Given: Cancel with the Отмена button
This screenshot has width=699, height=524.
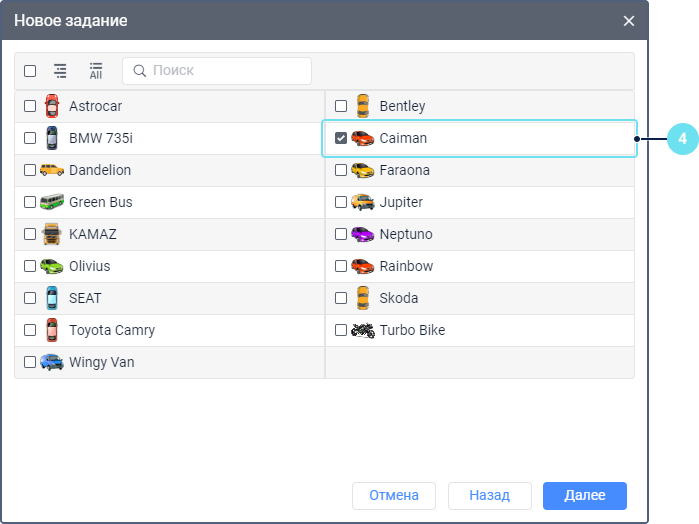Looking at the screenshot, I should point(394,496).
